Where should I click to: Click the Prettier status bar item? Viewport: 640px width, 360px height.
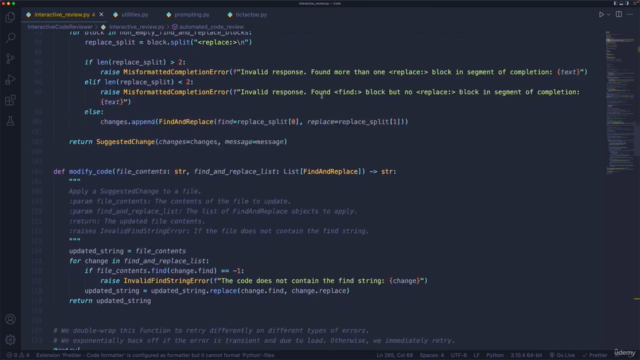(595, 355)
